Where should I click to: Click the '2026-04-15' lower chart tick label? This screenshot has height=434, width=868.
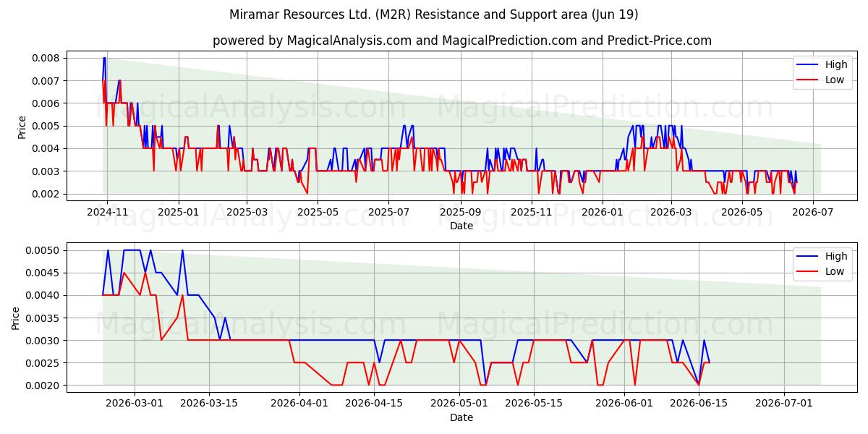(374, 404)
